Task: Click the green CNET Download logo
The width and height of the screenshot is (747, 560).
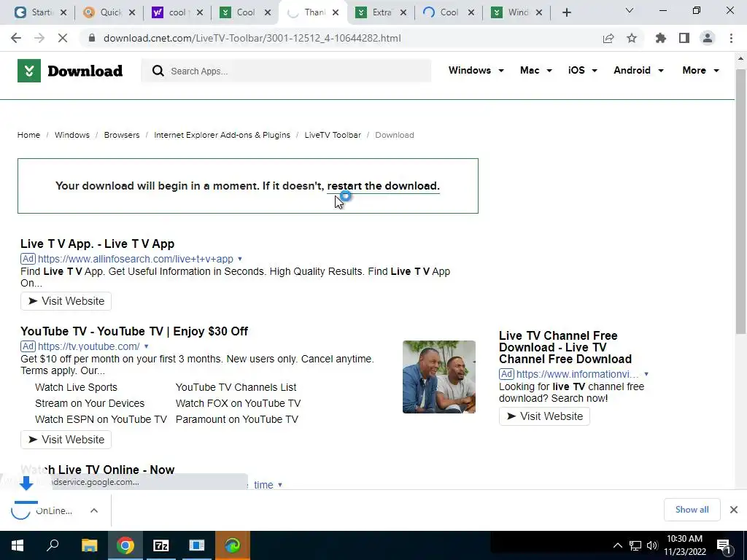Action: click(29, 71)
